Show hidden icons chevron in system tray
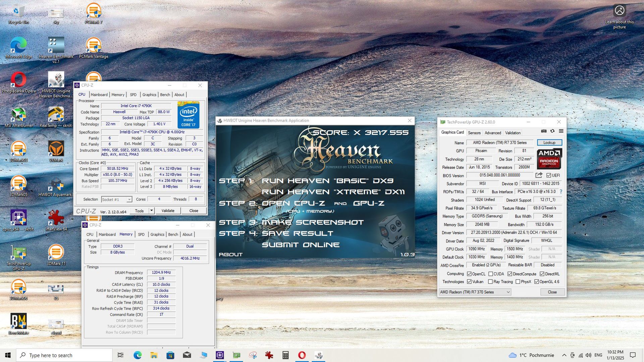This screenshot has width=644, height=362. point(564,355)
